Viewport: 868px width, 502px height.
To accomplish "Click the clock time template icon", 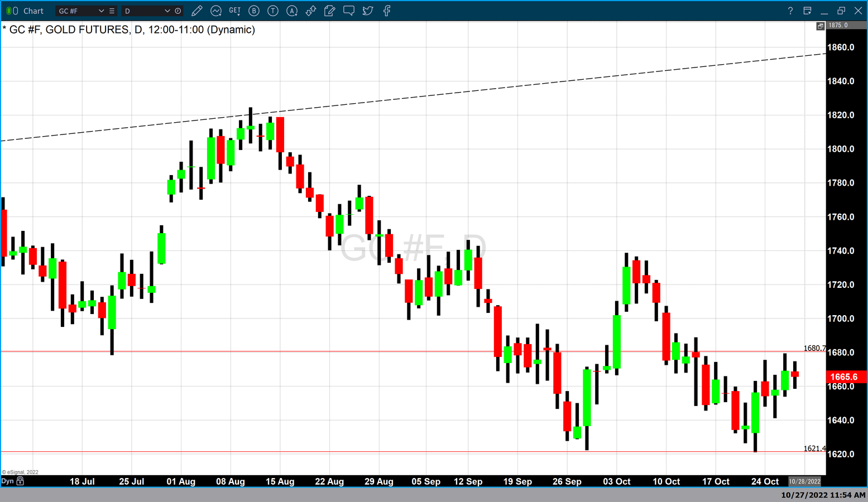I will tap(178, 11).
